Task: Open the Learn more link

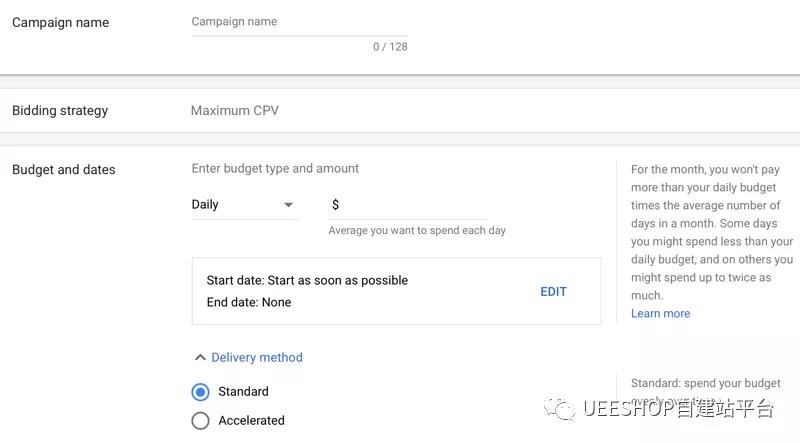Action: pyautogui.click(x=660, y=314)
